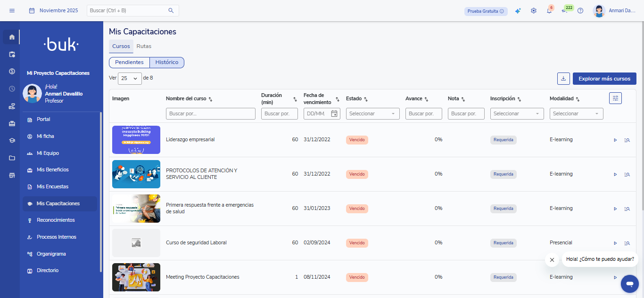Open the Modalidad filter dropdown
This screenshot has height=298, width=644.
point(576,113)
